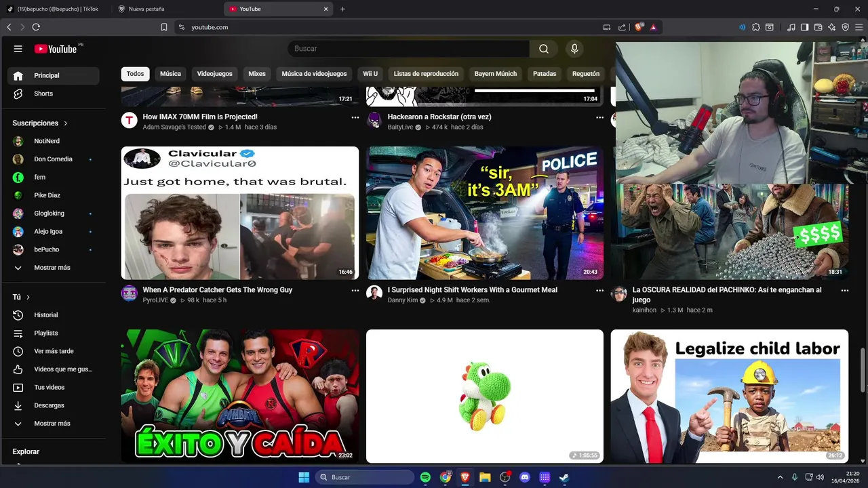Open the browser extensions puzzle icon
This screenshot has width=868, height=488.
pos(756,27)
